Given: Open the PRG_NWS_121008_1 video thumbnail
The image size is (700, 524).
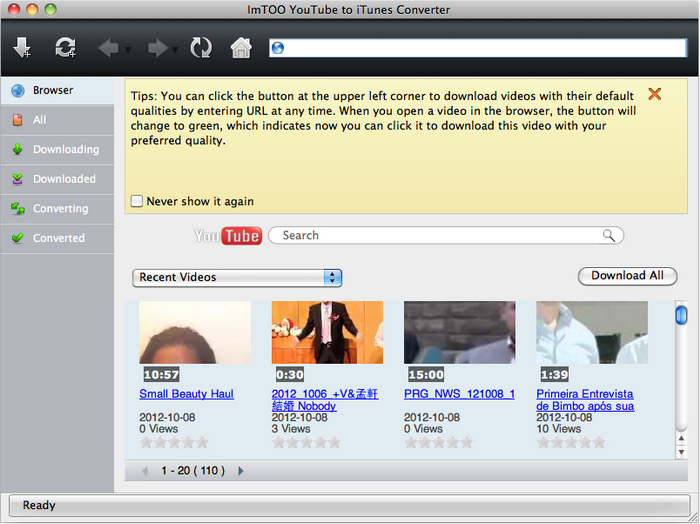Looking at the screenshot, I should click(x=459, y=332).
